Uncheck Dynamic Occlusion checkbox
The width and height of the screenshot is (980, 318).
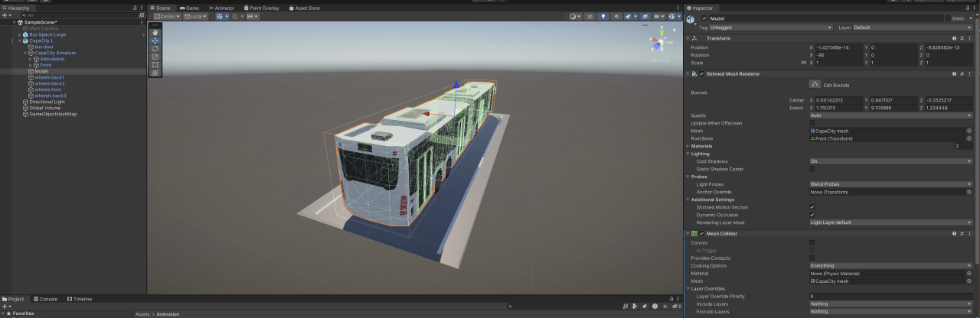tap(812, 215)
